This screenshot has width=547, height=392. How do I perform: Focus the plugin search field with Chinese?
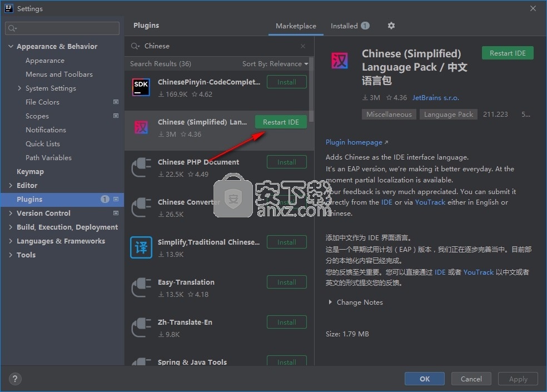coord(218,46)
